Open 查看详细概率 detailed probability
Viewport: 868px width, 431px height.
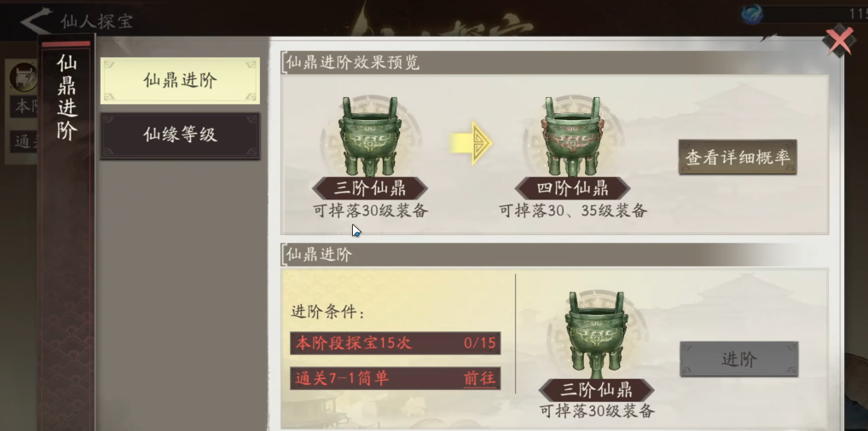[738, 157]
